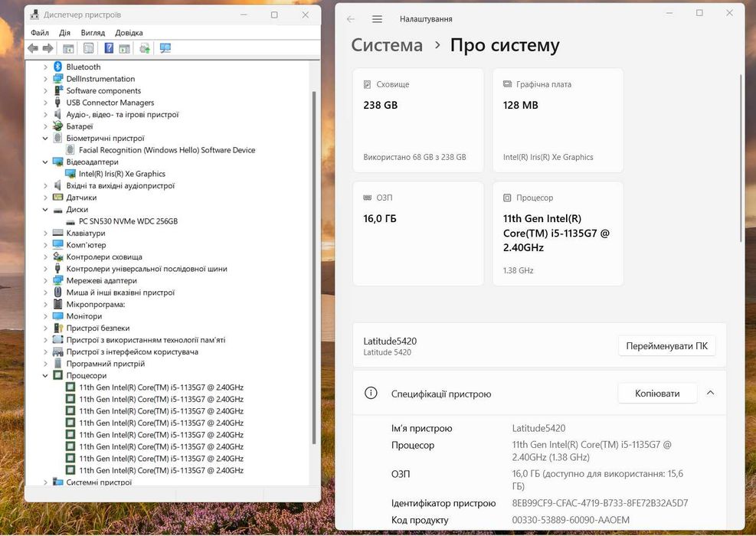Click device ID value 8EB99CF9-CFAC-4719-B733-8FE72B32A5D7
The image size is (756, 536).
click(x=600, y=503)
